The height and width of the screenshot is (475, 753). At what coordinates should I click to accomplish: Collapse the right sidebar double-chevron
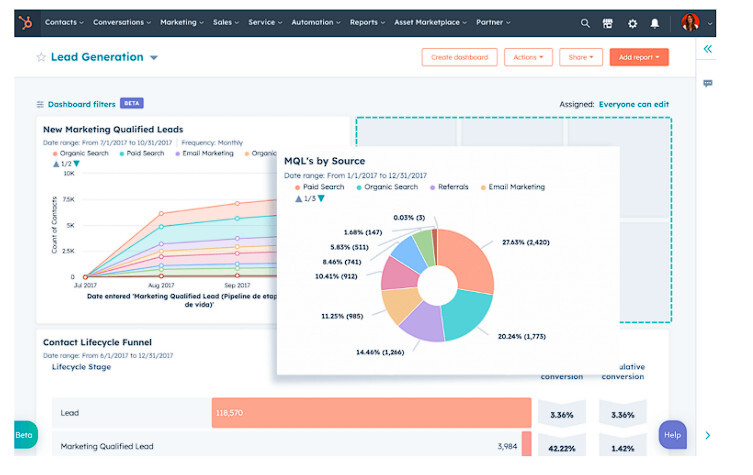pos(708,48)
